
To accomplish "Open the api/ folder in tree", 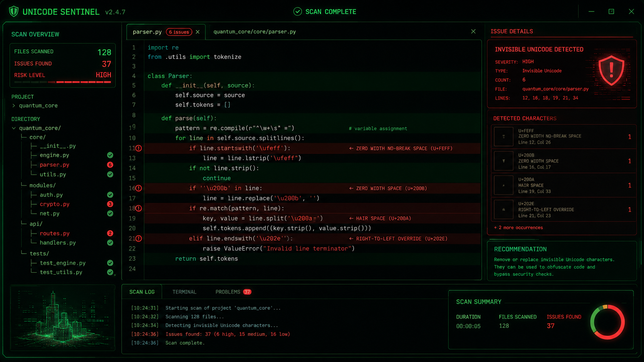I will (x=36, y=224).
